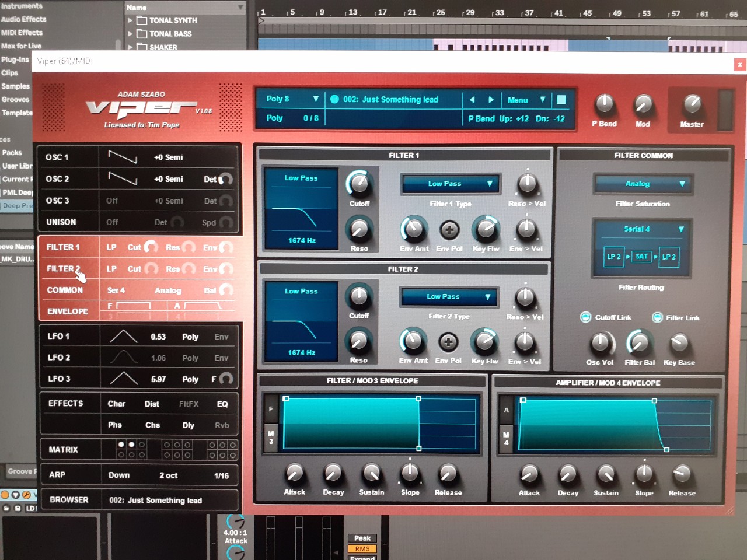Click the Char effect button
Screen dimensions: 747x560
point(116,404)
